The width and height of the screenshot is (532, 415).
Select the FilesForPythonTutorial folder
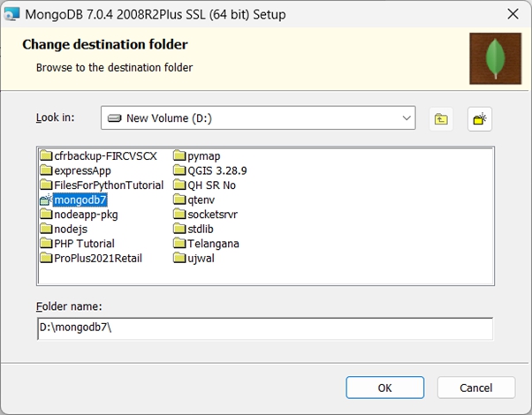coord(108,185)
